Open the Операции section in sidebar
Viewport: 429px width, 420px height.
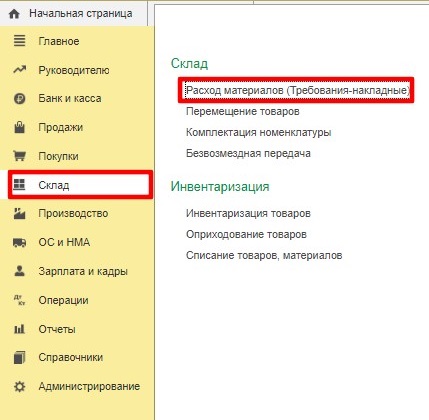(x=63, y=300)
